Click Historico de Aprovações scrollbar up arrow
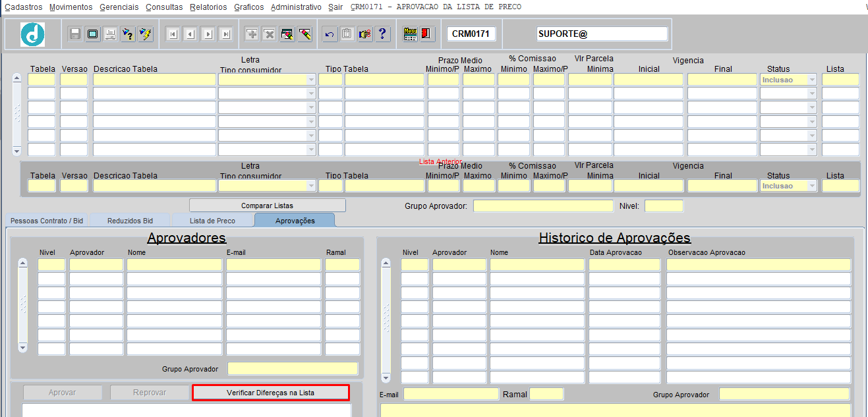Viewport: 868px width, 417px height. (x=386, y=264)
